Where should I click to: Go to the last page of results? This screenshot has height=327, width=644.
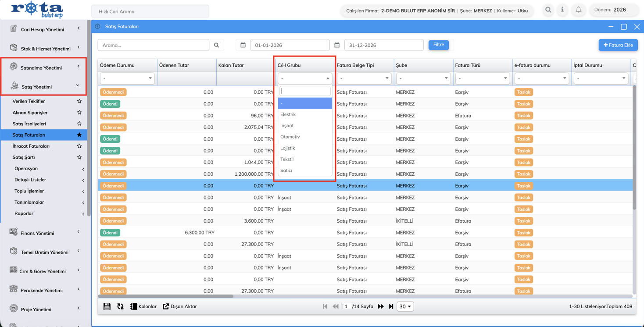click(x=391, y=306)
